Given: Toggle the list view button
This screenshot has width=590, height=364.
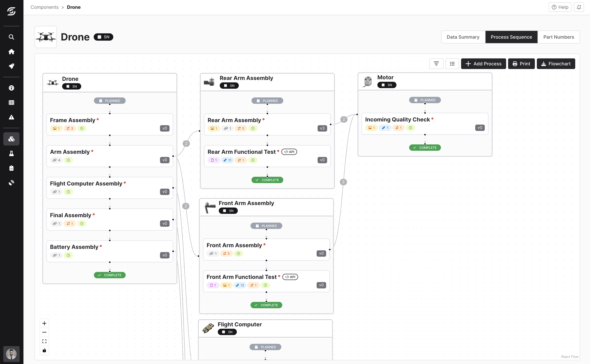Looking at the screenshot, I should [452, 64].
